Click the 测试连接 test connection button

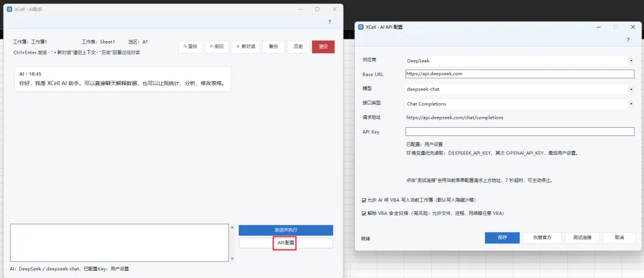pyautogui.click(x=583, y=238)
